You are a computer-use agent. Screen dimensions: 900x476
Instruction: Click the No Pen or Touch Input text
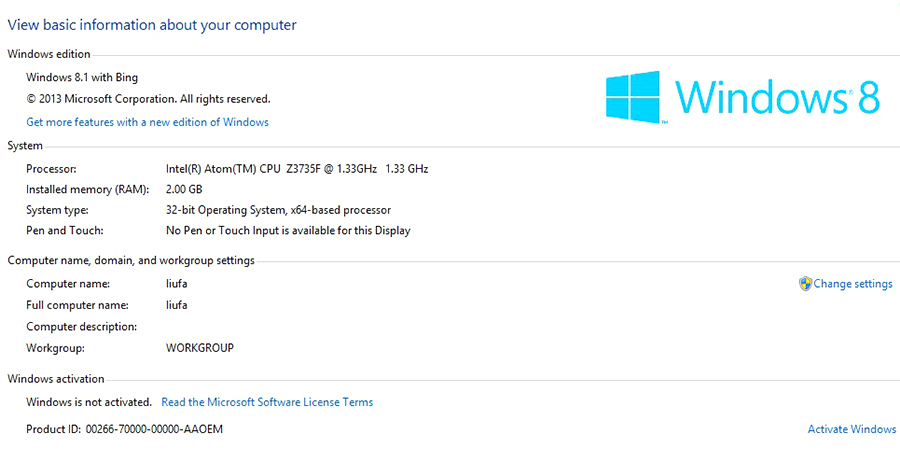pos(288,230)
